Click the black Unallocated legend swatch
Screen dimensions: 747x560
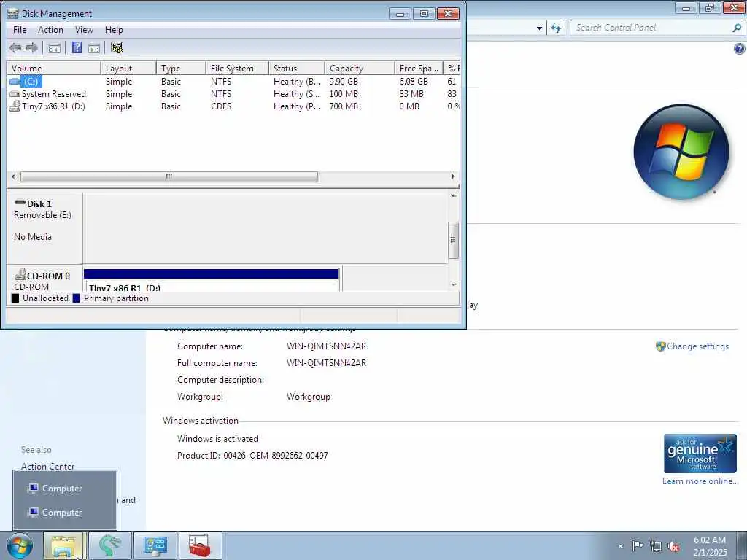pos(15,298)
